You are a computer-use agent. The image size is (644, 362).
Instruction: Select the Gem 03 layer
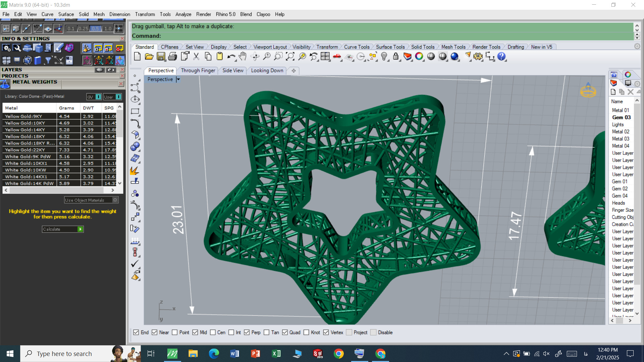(x=621, y=117)
